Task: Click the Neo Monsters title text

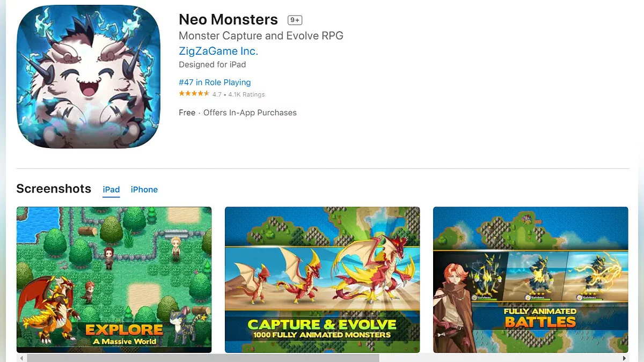Action: click(228, 20)
